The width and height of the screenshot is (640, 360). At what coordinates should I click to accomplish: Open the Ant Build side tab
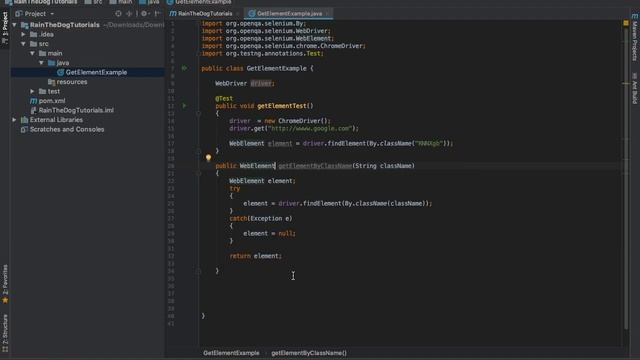coord(635,89)
